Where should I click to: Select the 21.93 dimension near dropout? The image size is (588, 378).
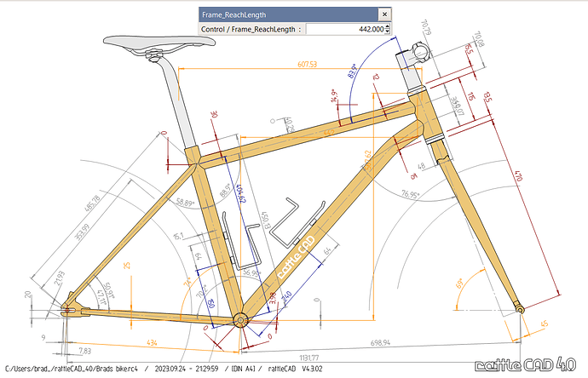60,278
